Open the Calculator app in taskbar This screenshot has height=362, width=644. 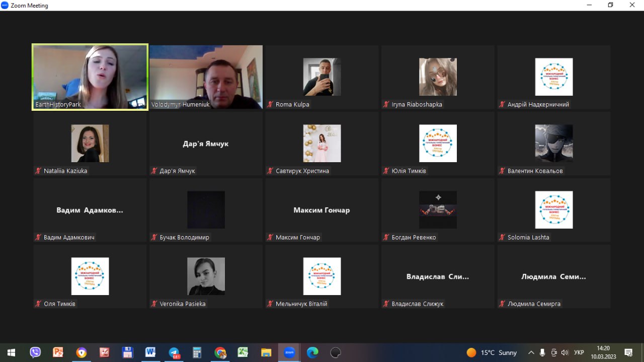pyautogui.click(x=197, y=352)
